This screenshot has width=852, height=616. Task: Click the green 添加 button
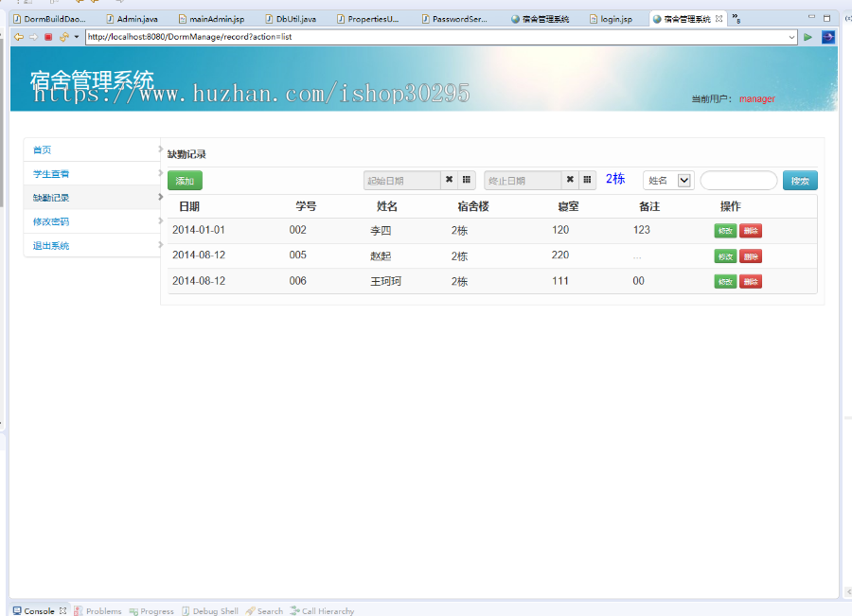185,180
